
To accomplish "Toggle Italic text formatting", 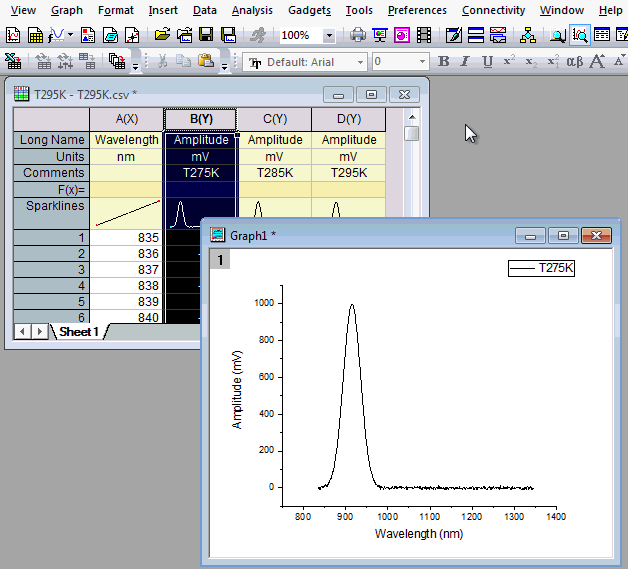I will pos(466,62).
